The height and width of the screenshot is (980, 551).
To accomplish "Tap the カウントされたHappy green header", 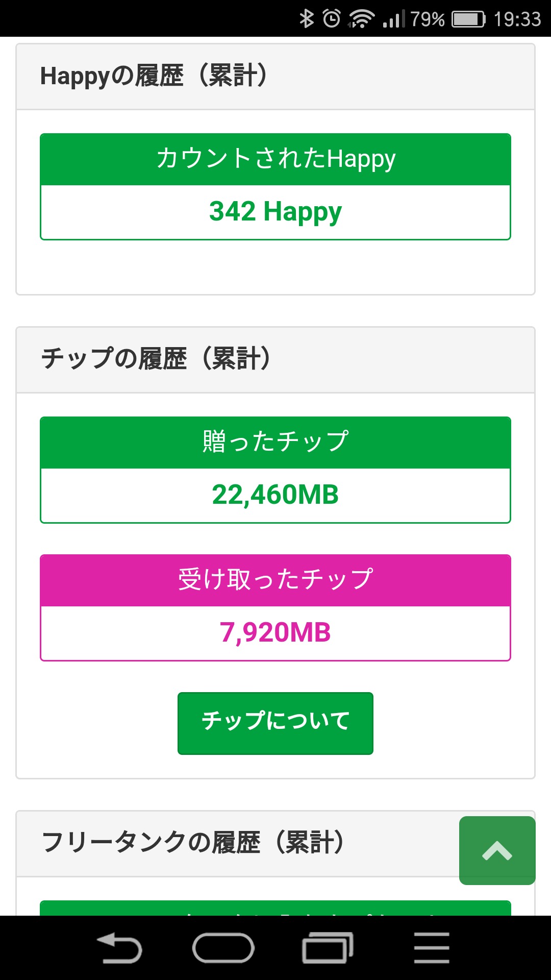I will tap(275, 159).
